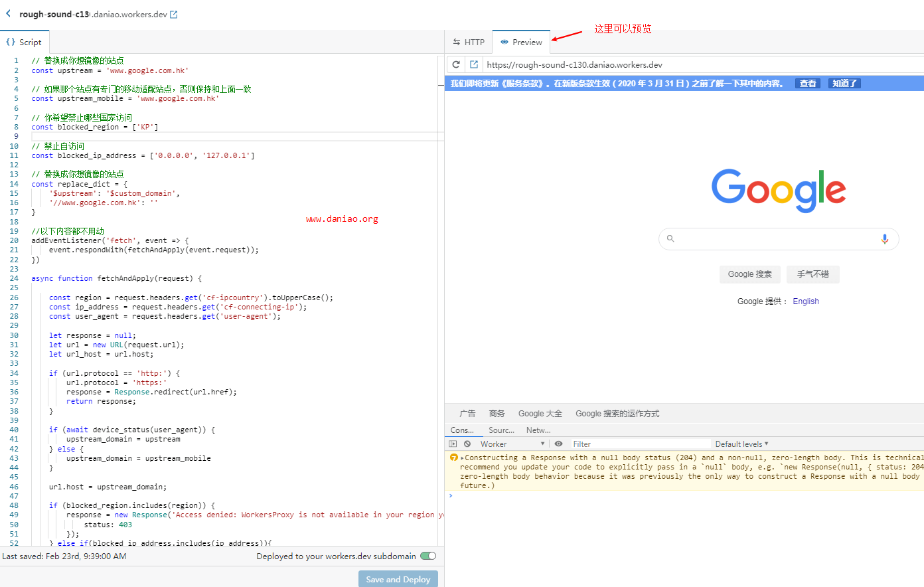This screenshot has height=587, width=924.
Task: Click the 手气不错 button
Action: (813, 274)
